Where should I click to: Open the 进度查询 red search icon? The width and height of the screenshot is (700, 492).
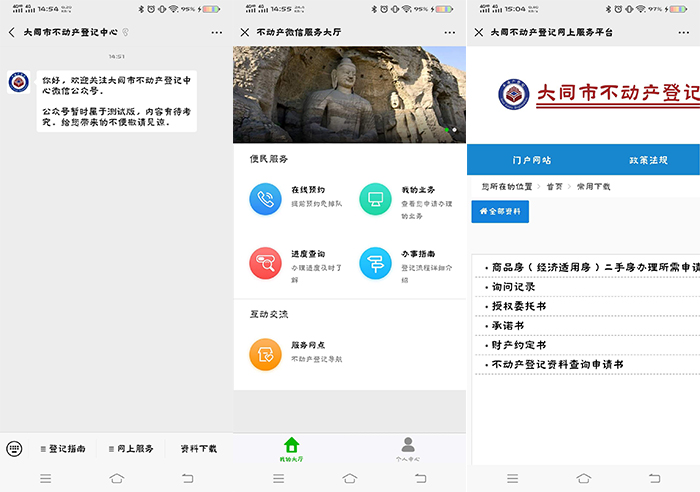point(265,263)
